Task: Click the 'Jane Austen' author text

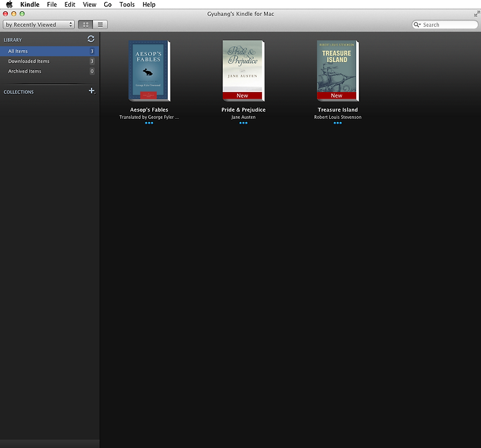Action: click(243, 117)
